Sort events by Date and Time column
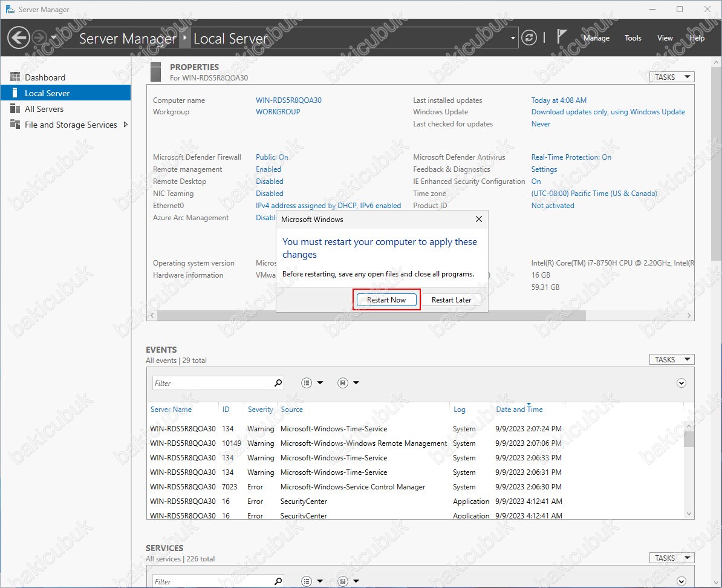Viewport: 722px width, 588px height. click(519, 409)
